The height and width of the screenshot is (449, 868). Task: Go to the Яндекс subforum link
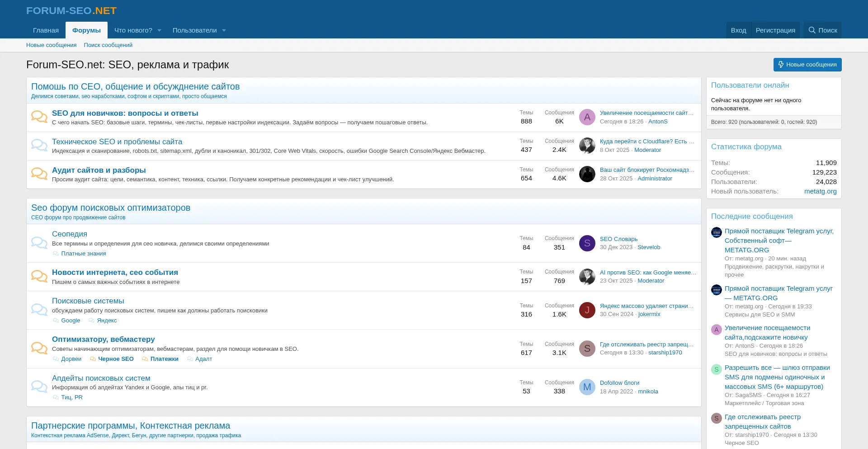(107, 321)
